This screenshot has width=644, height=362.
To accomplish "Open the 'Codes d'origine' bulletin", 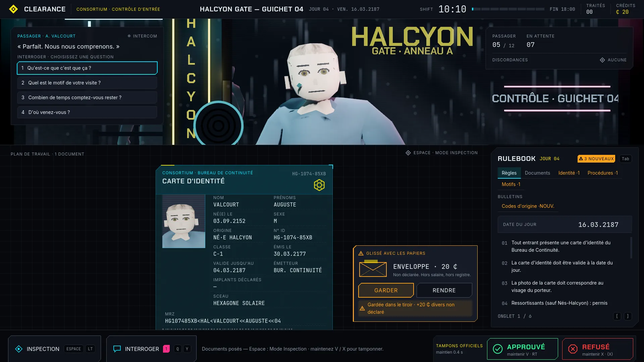I will pos(528,206).
